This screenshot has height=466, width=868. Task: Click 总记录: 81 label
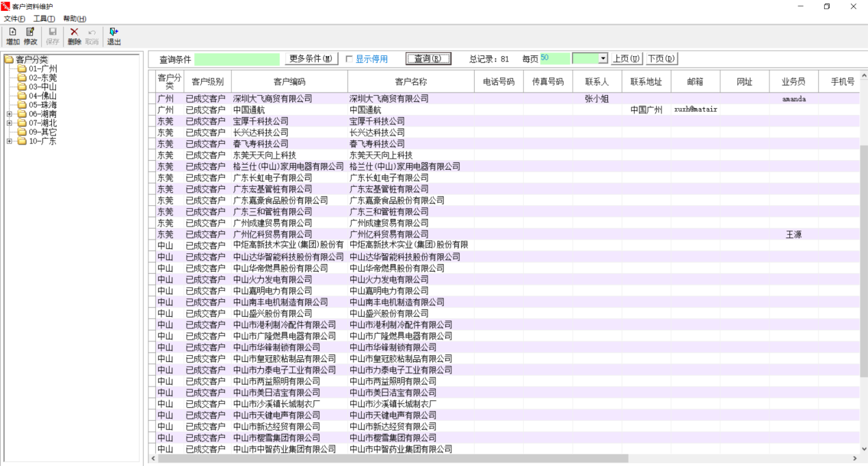point(489,59)
